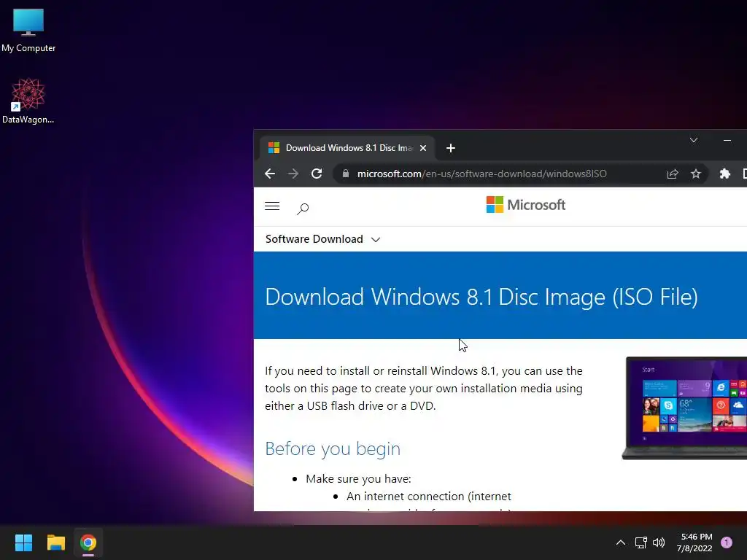Click the text 'Make sure you have:'

coord(358,478)
